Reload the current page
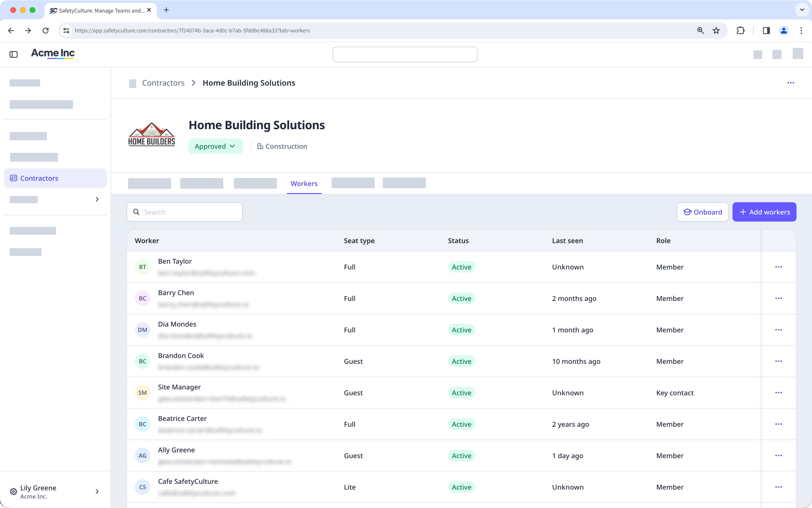The height and width of the screenshot is (508, 812). pyautogui.click(x=45, y=30)
